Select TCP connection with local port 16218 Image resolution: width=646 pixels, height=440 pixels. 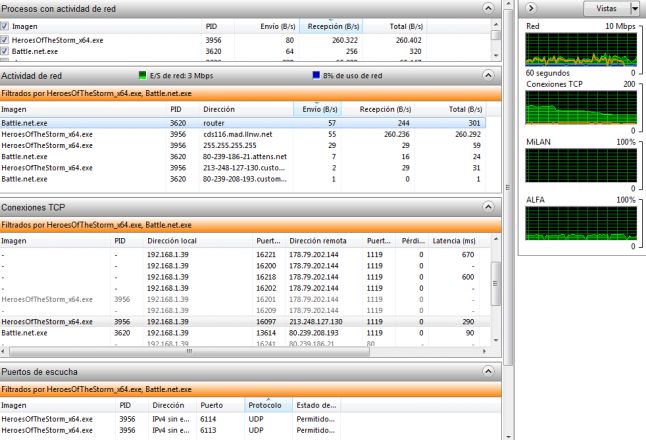click(x=245, y=277)
